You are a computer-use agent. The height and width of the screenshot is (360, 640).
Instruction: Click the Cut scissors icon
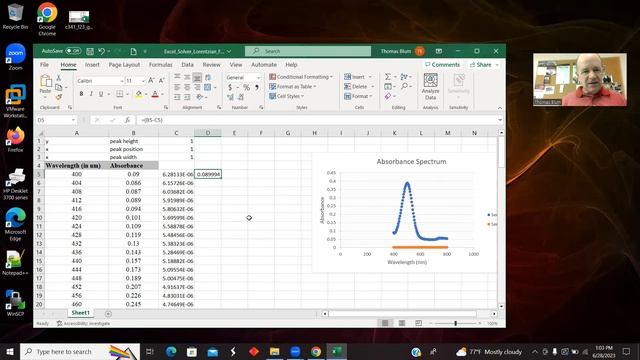click(x=59, y=78)
